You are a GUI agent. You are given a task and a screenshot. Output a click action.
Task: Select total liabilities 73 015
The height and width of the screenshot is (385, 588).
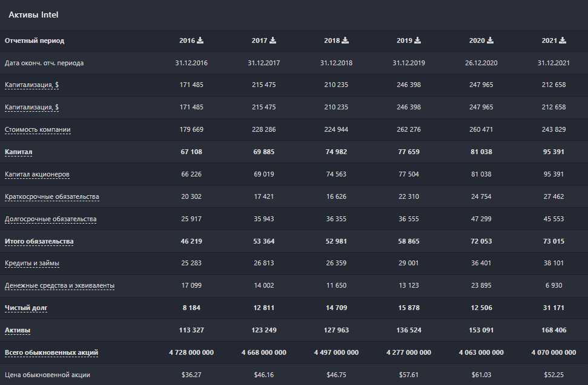tap(554, 242)
